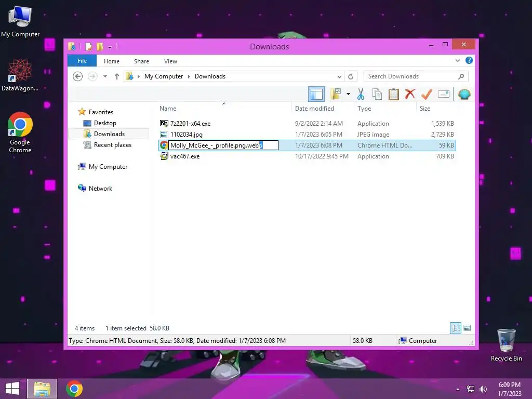This screenshot has height=399, width=532.
Task: Expand the ribbon with chevron arrow
Action: (457, 60)
